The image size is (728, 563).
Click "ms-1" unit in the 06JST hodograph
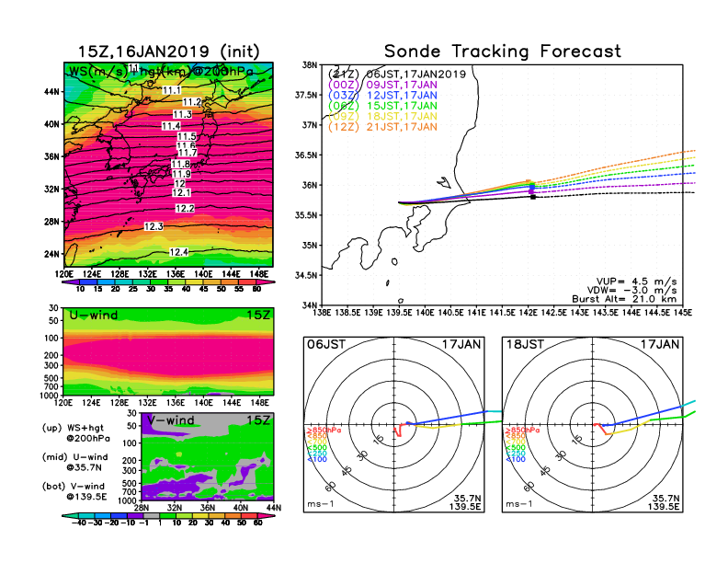[x=321, y=504]
